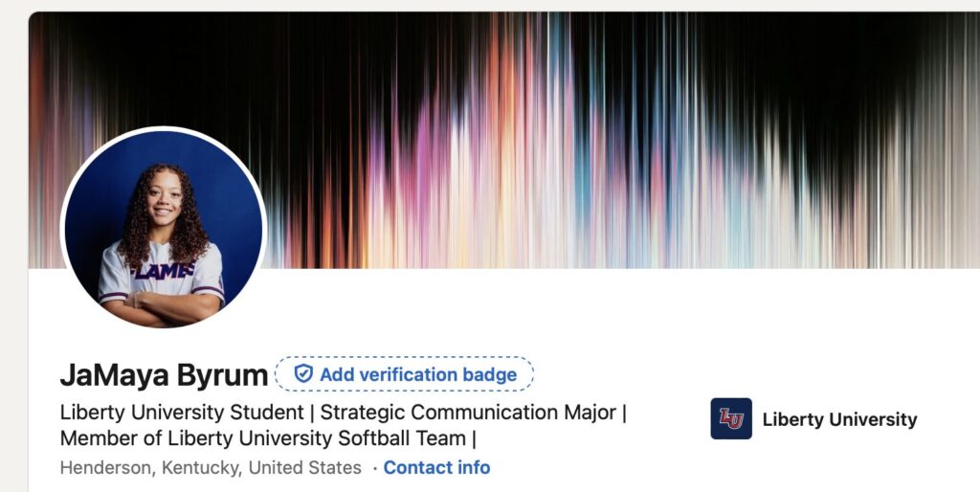
Task: Select the JaMaya Byrum name heading
Action: pos(164,375)
